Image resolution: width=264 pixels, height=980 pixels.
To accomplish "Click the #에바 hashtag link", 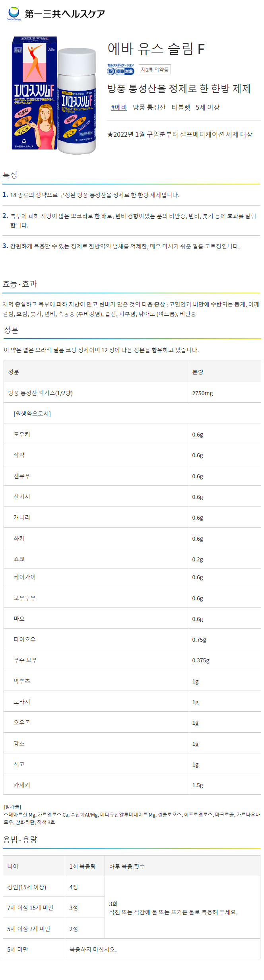I will [119, 107].
